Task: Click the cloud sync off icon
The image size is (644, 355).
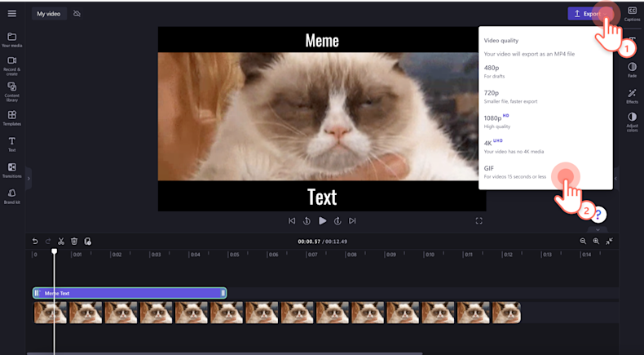Action: [x=77, y=14]
